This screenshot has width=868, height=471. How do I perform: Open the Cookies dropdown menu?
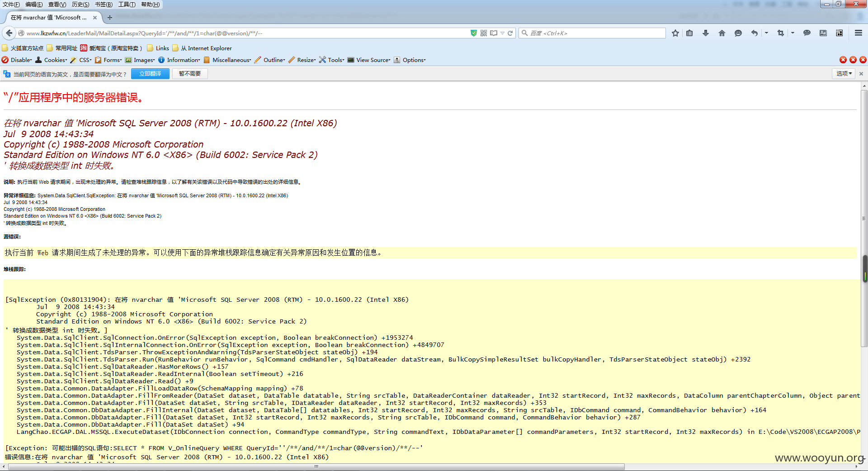pyautogui.click(x=52, y=60)
